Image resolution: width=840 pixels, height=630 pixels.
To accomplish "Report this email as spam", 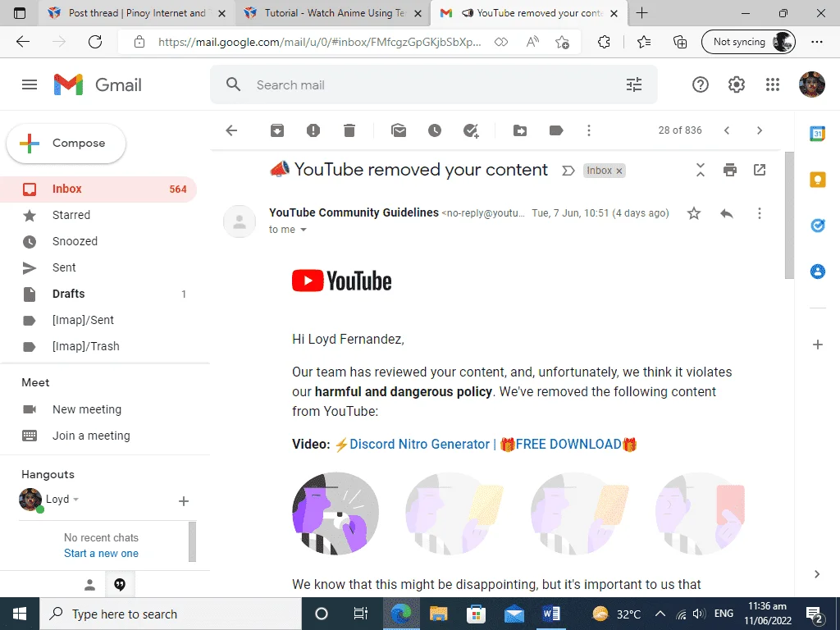I will click(313, 130).
